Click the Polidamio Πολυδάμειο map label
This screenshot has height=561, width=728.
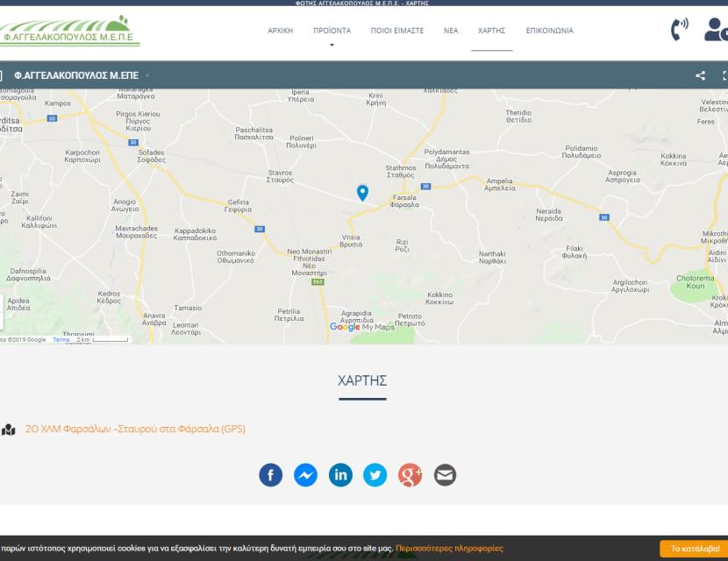click(582, 152)
